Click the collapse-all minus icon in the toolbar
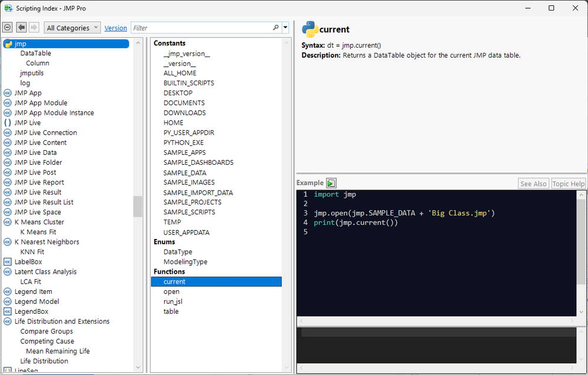Screen dimensions: 588x375 (7, 28)
